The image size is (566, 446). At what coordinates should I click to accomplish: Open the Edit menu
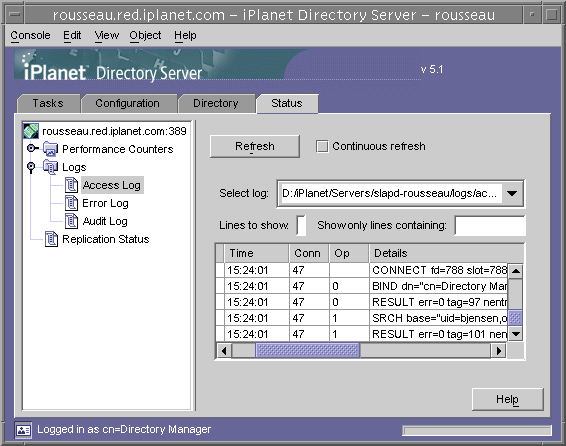coord(72,35)
